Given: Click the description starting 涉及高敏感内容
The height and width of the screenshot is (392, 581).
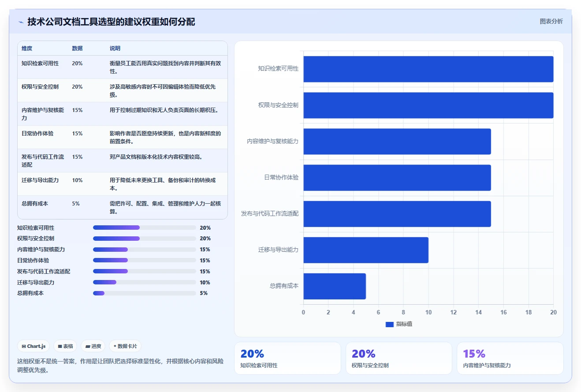Looking at the screenshot, I should [x=163, y=90].
